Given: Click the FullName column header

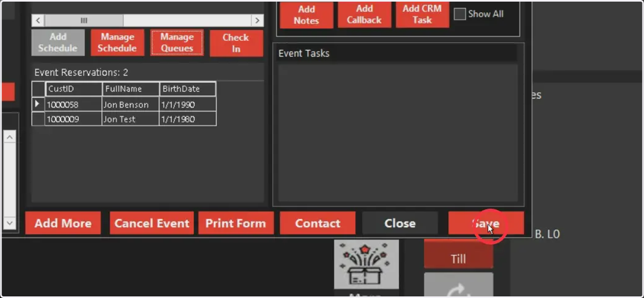Looking at the screenshot, I should tap(131, 89).
